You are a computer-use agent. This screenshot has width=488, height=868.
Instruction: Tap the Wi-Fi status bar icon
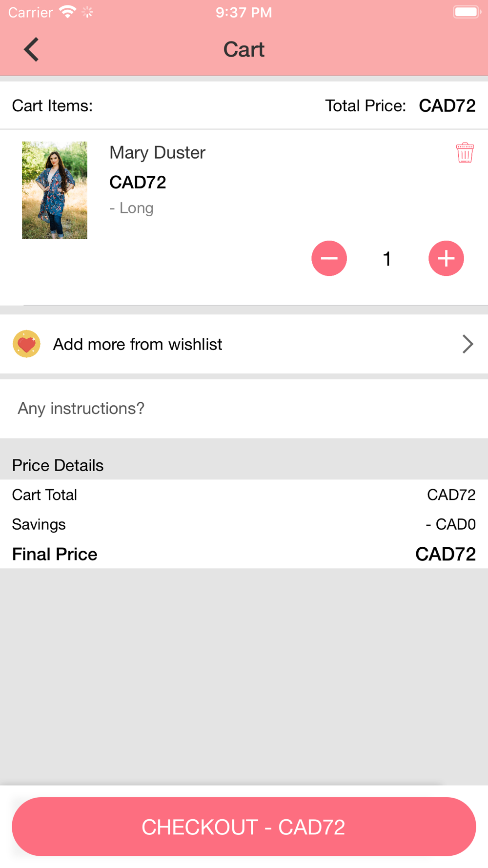(x=67, y=12)
